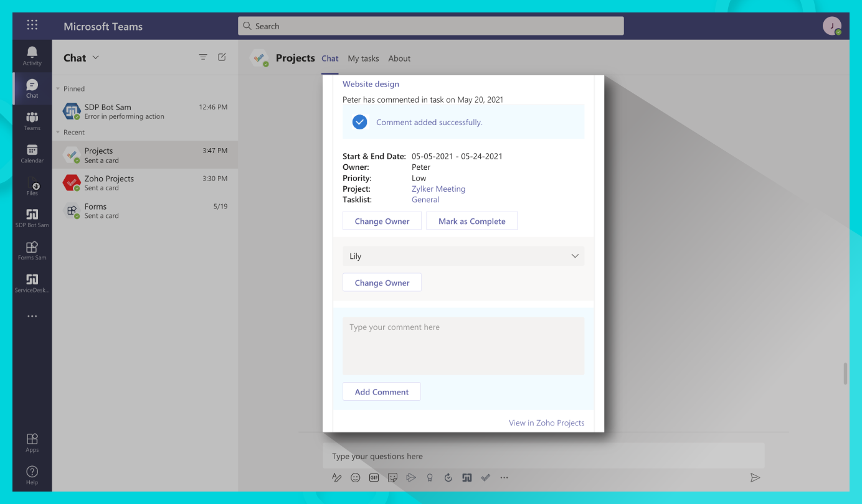Click the send message arrow icon

click(755, 478)
